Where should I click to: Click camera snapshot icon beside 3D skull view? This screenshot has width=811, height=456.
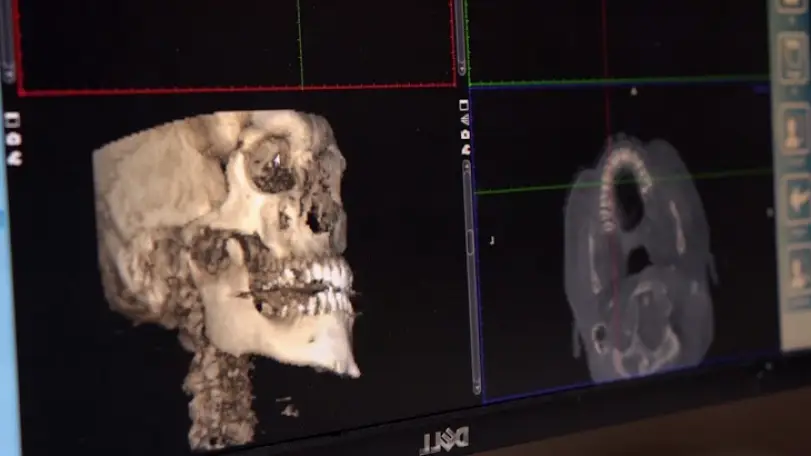click(x=13, y=139)
